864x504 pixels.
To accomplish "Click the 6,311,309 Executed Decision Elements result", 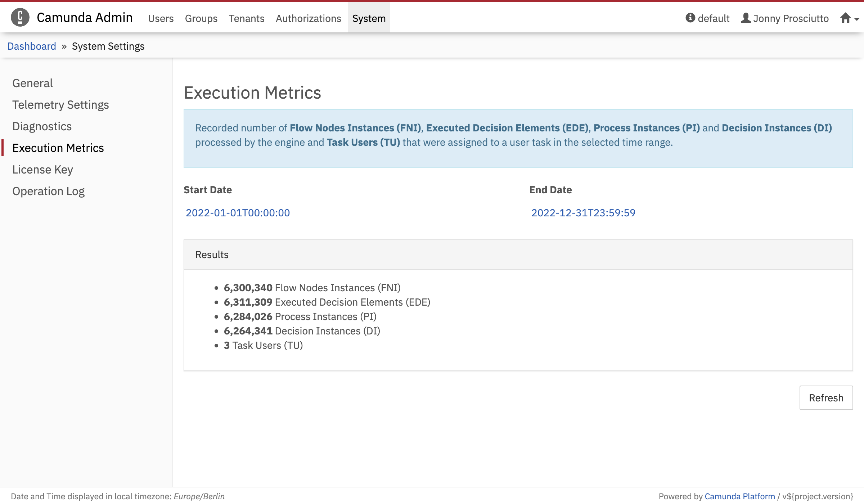I will (x=327, y=302).
